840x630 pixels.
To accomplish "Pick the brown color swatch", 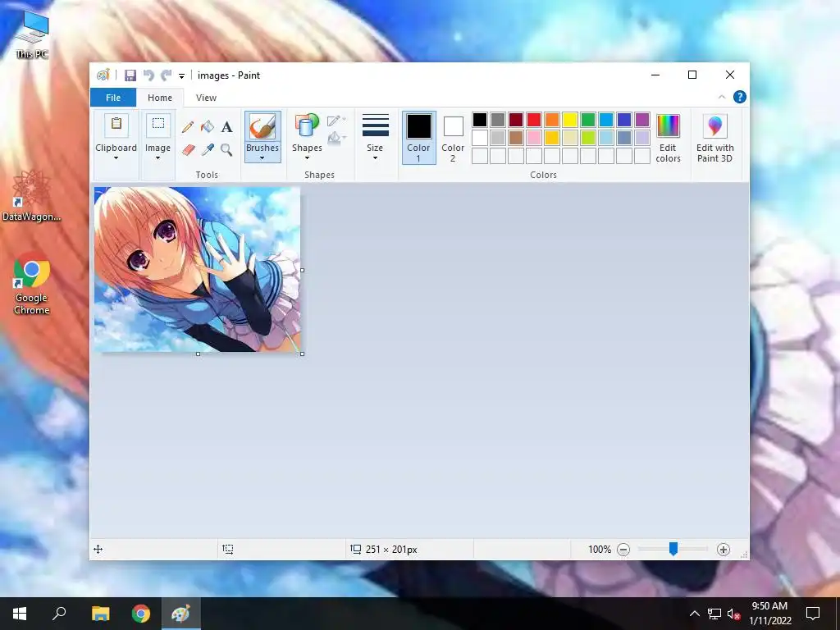I will [x=516, y=138].
